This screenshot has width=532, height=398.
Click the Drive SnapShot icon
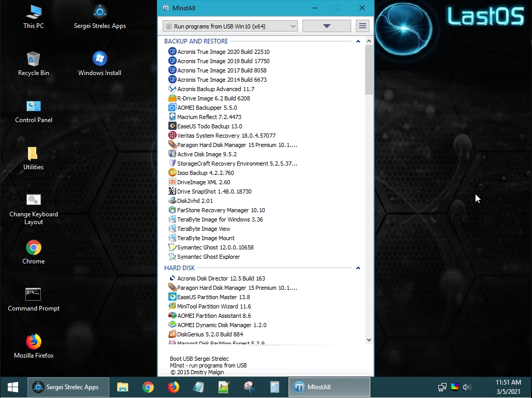click(x=172, y=191)
